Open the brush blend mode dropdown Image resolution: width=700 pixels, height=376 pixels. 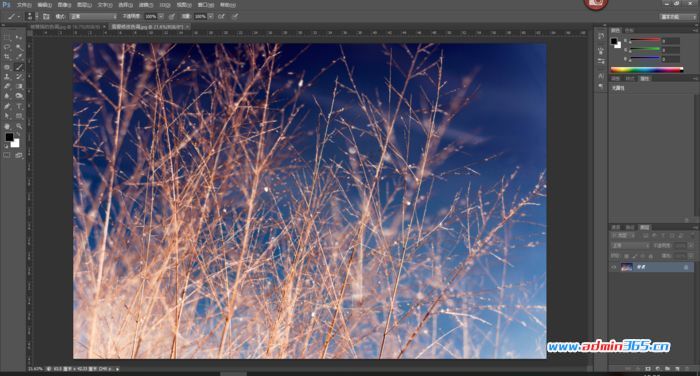coord(93,17)
